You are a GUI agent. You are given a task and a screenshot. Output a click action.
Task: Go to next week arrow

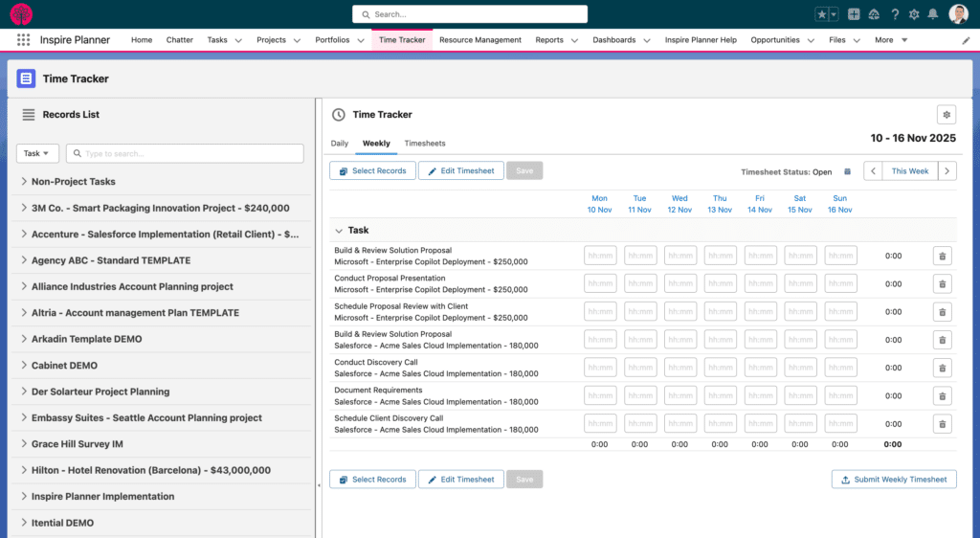(x=947, y=171)
